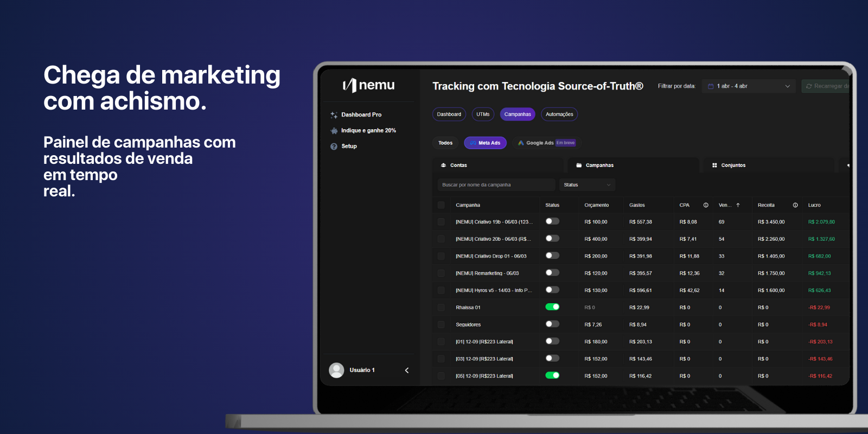Click the Setup help icon
Viewport: 868px width, 434px height.
[x=334, y=146]
